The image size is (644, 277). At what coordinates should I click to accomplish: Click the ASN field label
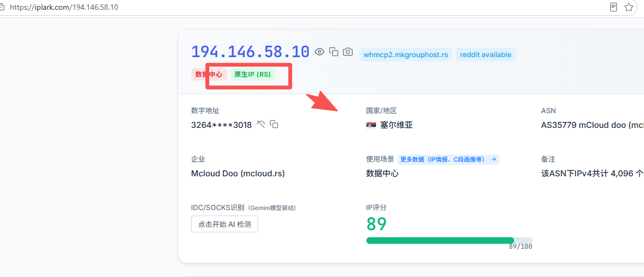click(549, 110)
